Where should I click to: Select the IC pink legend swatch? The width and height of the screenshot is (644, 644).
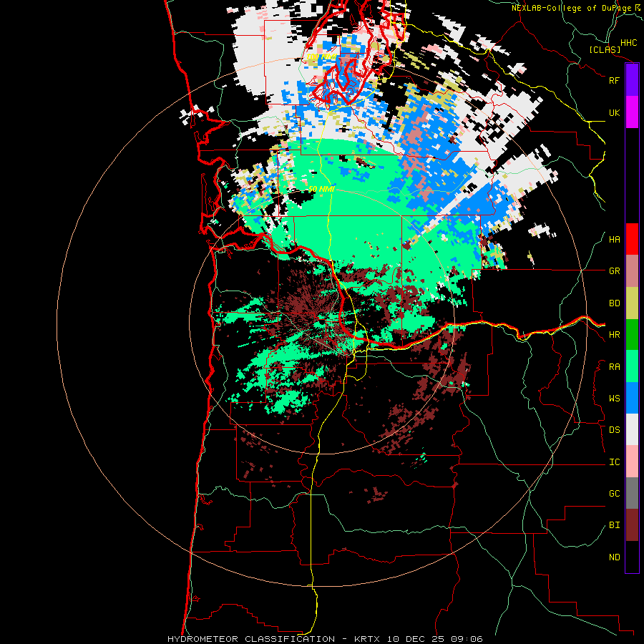[x=632, y=462]
